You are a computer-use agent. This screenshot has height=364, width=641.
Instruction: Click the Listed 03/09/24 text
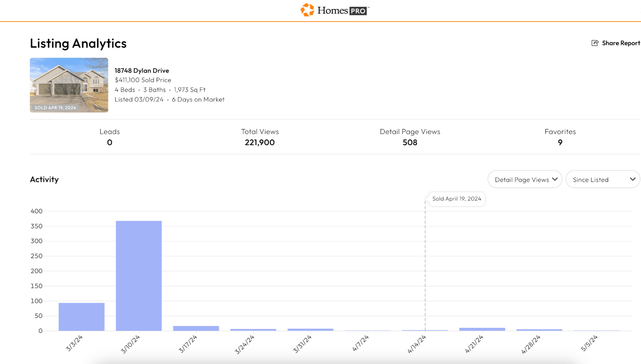[x=139, y=100]
